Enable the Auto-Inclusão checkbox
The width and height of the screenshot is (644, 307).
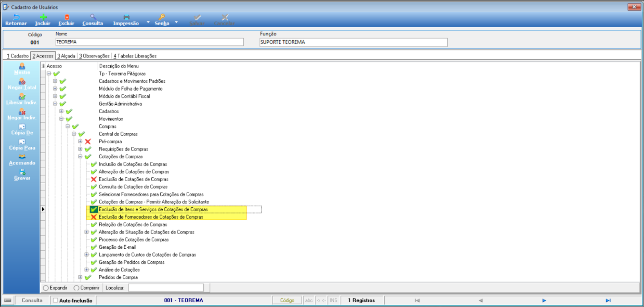[56, 300]
